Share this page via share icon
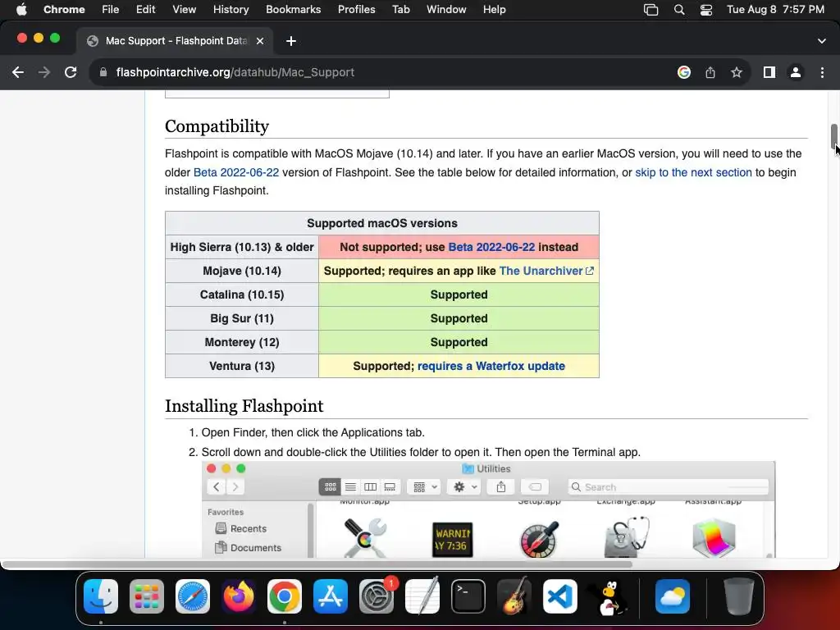Screen dimensions: 840x630 (710, 72)
